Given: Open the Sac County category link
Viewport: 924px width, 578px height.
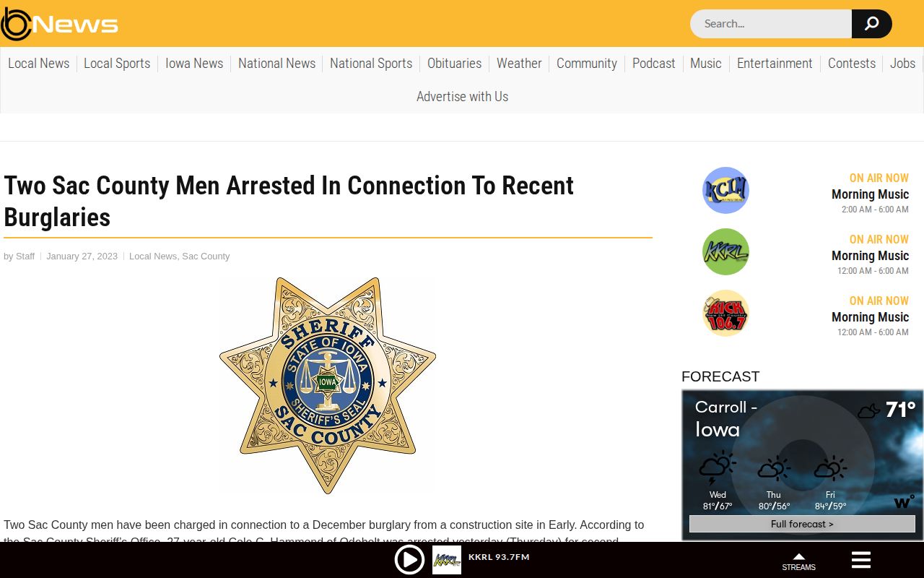Looking at the screenshot, I should pos(206,256).
